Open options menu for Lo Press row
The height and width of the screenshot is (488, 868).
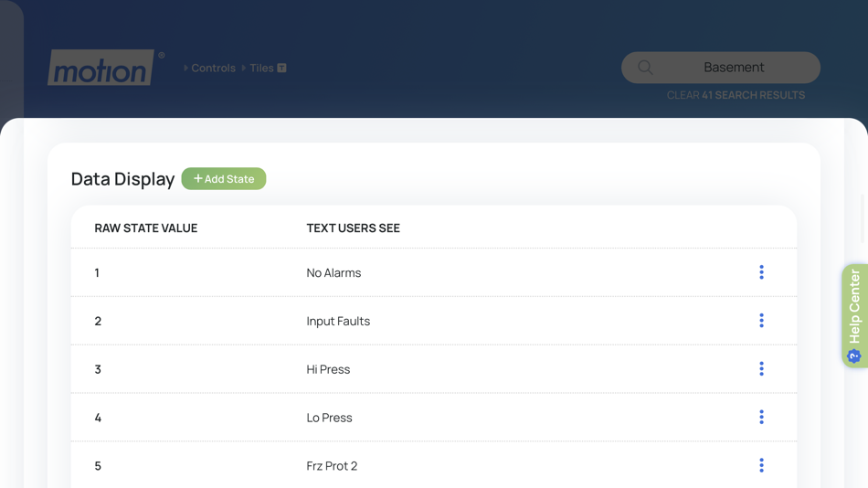point(762,417)
